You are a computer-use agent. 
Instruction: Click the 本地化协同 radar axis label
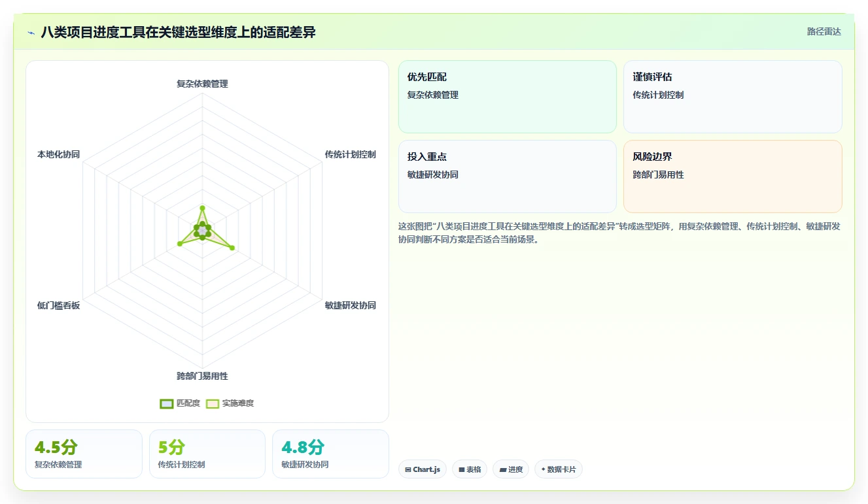(58, 154)
